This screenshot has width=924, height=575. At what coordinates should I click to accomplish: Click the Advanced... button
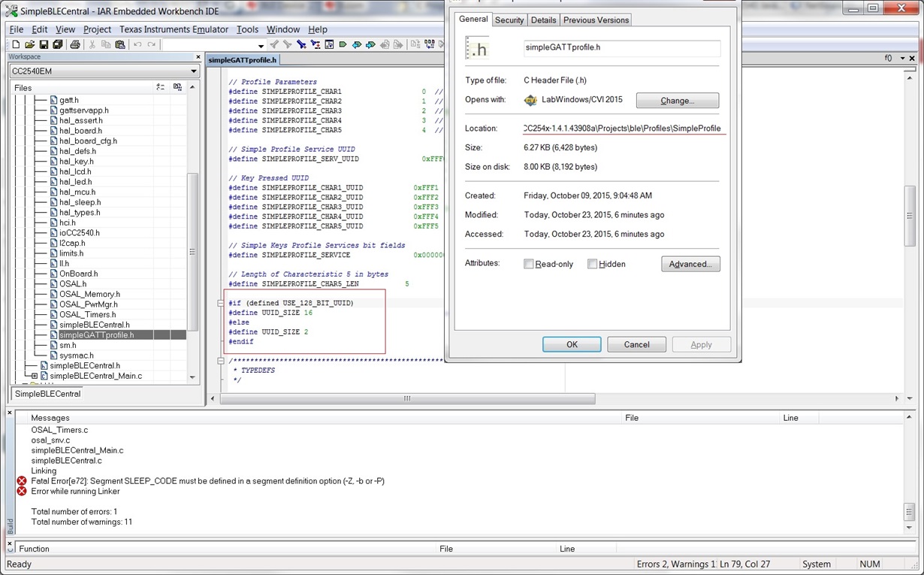click(x=690, y=264)
